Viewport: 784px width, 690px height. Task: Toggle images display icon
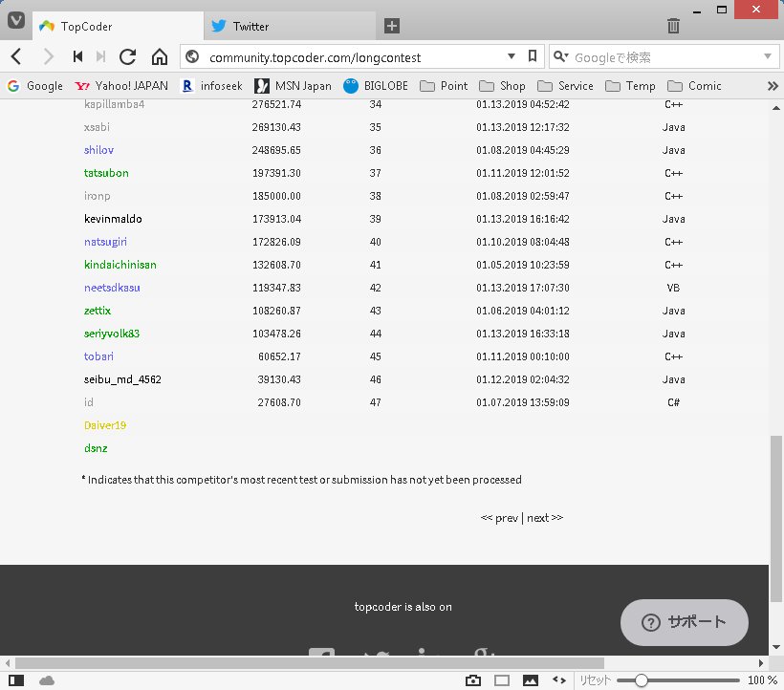tap(531, 680)
